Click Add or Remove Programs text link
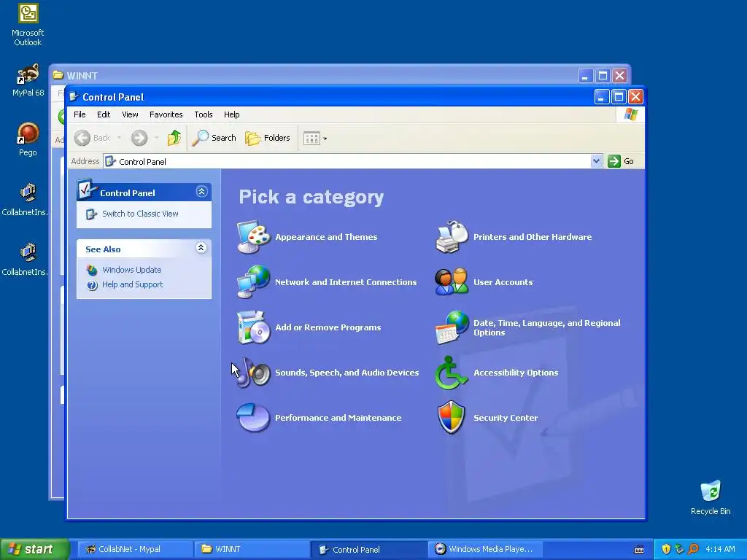 tap(328, 327)
